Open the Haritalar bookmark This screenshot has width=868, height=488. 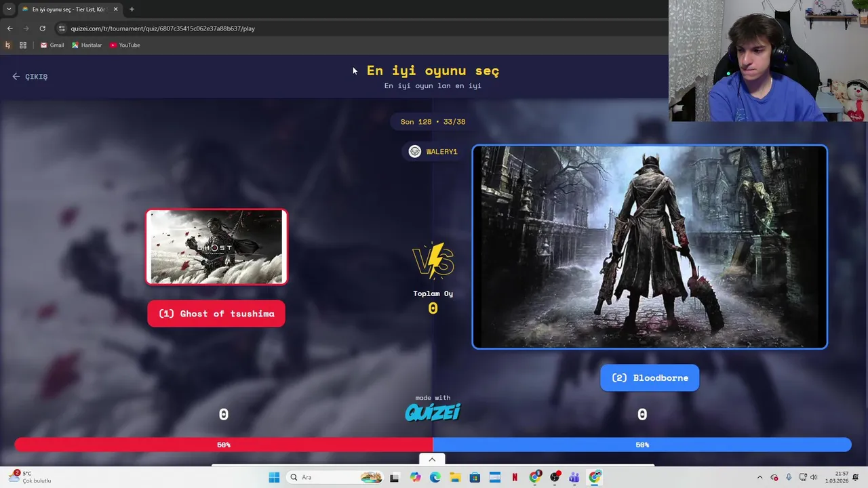(x=87, y=45)
